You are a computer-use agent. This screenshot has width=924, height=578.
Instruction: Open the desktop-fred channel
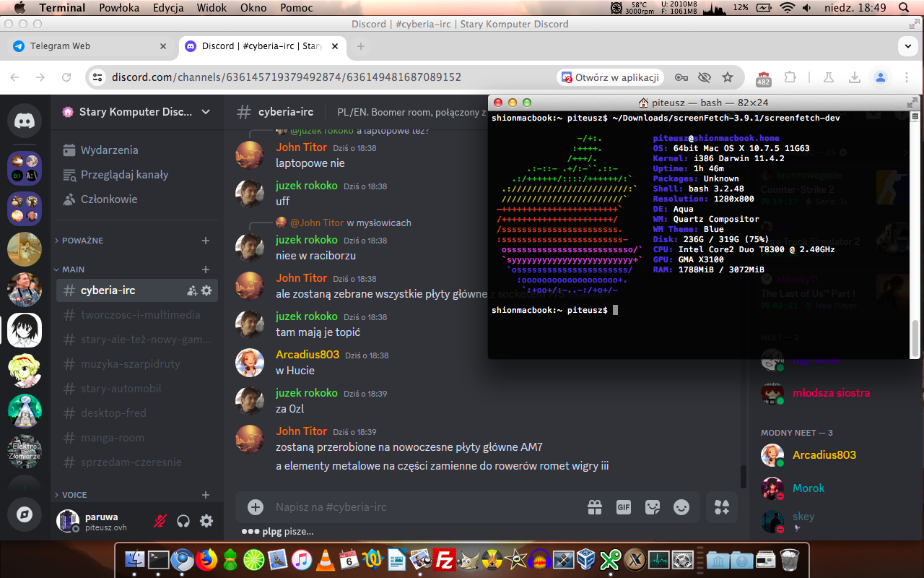coord(136,413)
